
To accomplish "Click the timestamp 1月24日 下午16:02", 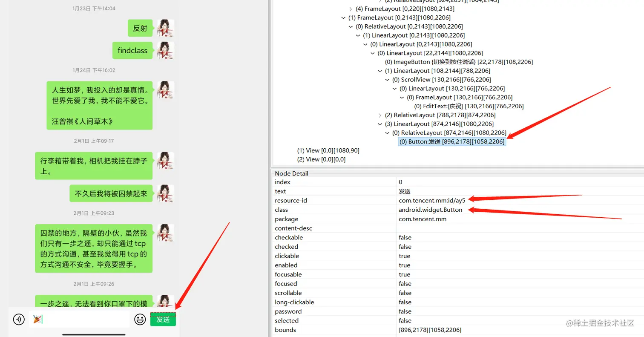I will [x=94, y=70].
